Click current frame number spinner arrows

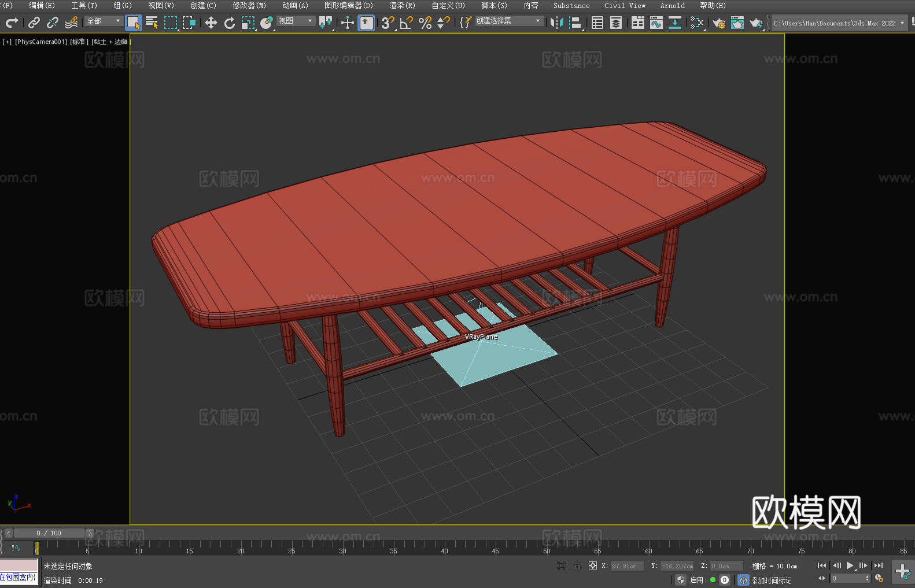point(867,578)
